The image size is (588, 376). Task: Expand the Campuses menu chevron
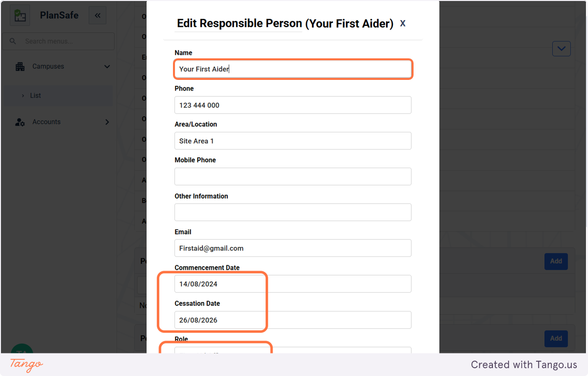tap(107, 67)
